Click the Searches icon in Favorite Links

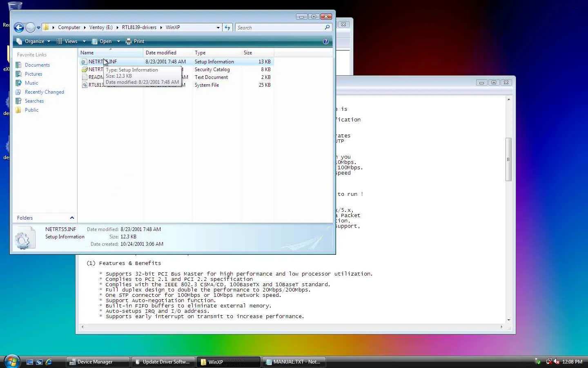click(18, 101)
